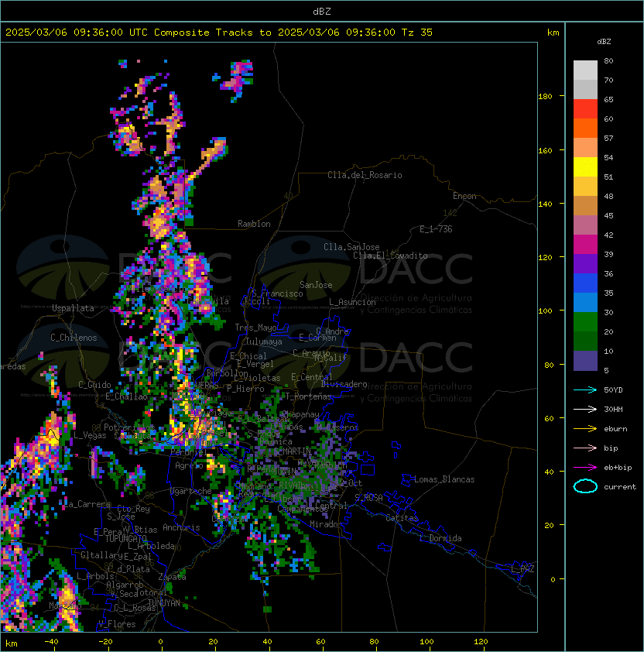Click the '-40' tick on horizontal km axis
This screenshot has height=652, width=644.
coord(51,642)
